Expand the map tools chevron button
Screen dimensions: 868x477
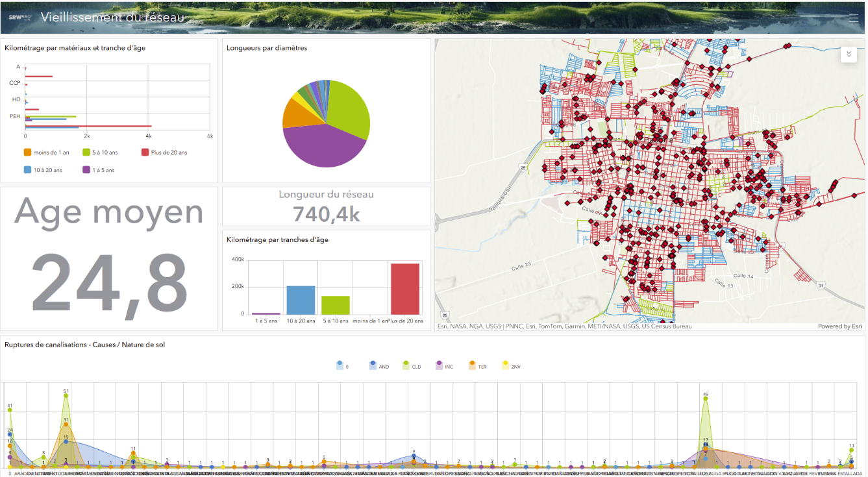click(849, 55)
